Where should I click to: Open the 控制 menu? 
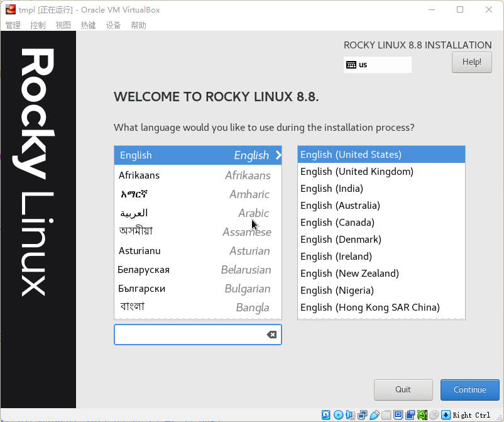click(38, 25)
